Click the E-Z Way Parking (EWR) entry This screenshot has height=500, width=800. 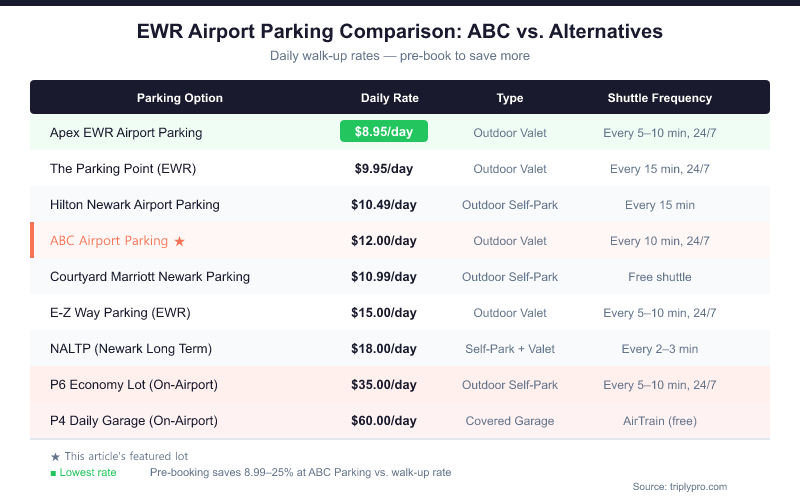(120, 312)
